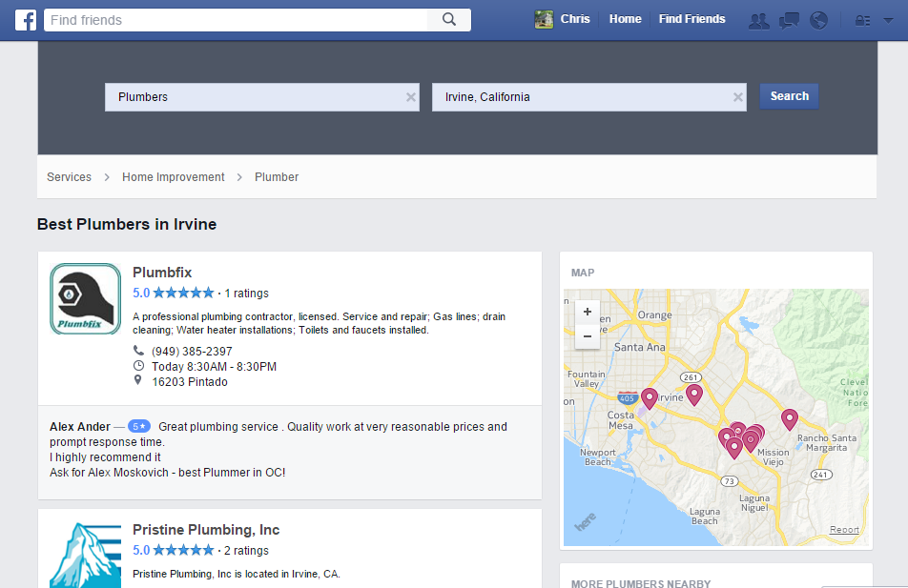Click the clock icon beside Today 8:30AM

click(138, 366)
